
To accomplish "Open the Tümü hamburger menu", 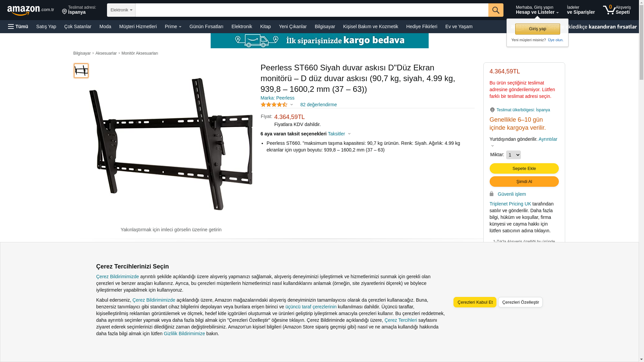I will click(x=18, y=26).
